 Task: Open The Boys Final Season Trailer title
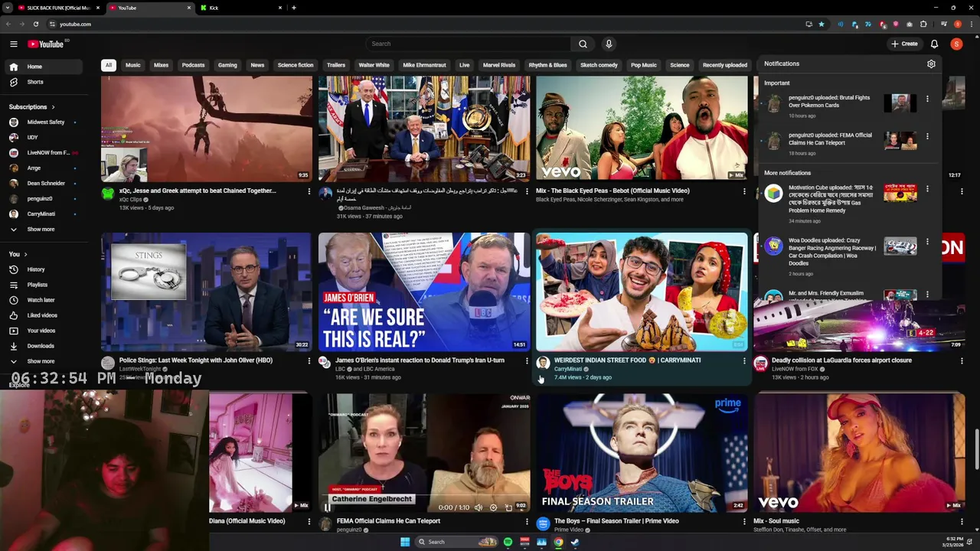[616, 521]
